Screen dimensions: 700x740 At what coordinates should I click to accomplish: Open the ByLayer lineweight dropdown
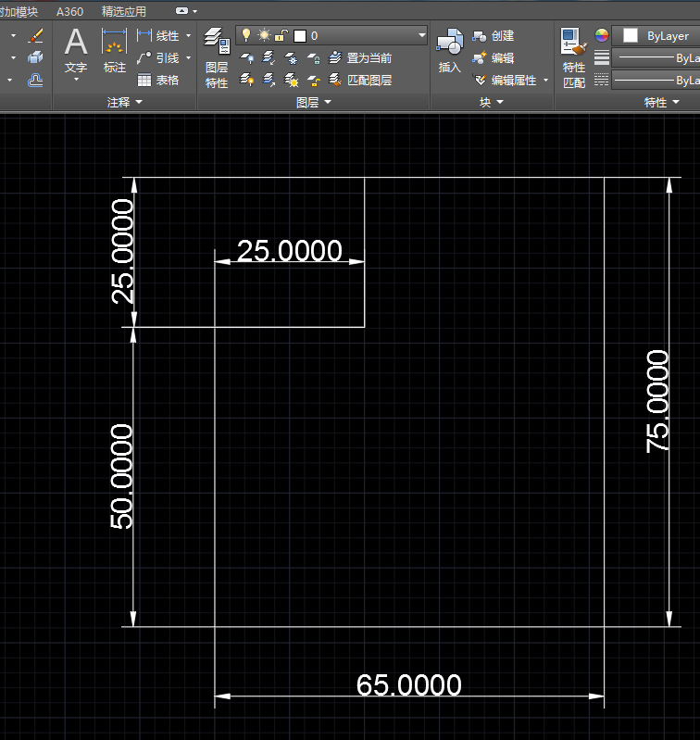656,58
